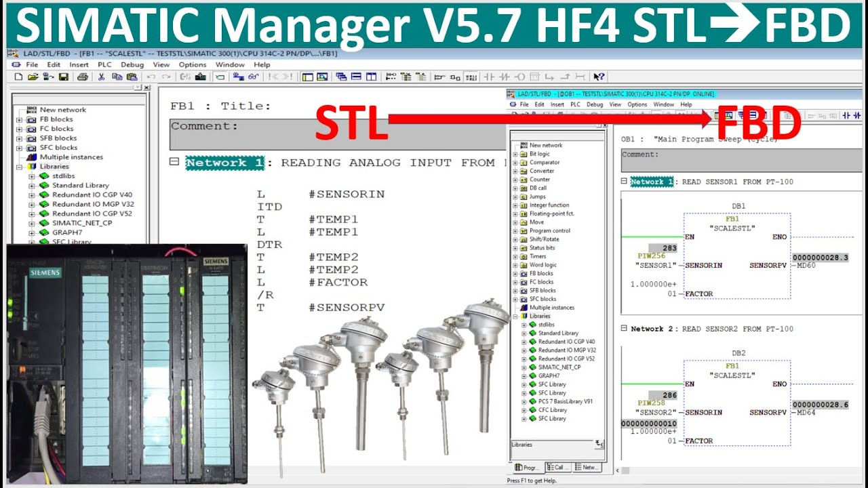Expand stdlibs library in FB1 window tree

[x=31, y=176]
